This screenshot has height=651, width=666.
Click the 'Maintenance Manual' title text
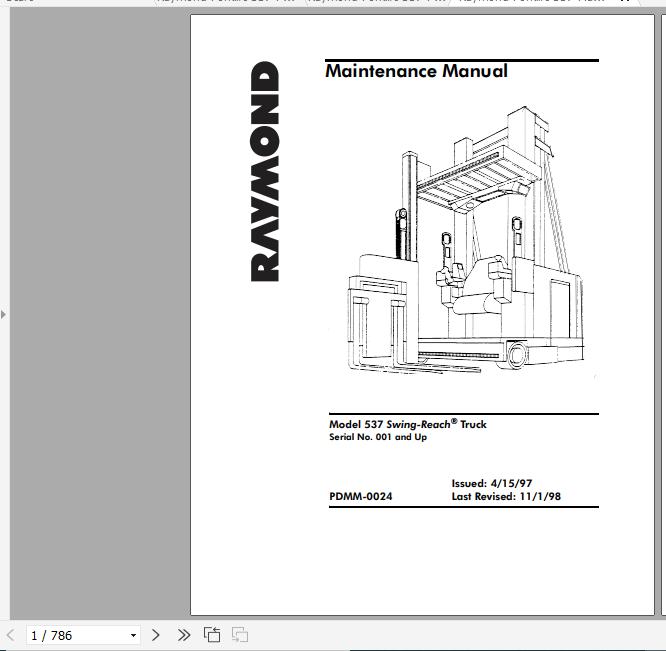point(416,71)
